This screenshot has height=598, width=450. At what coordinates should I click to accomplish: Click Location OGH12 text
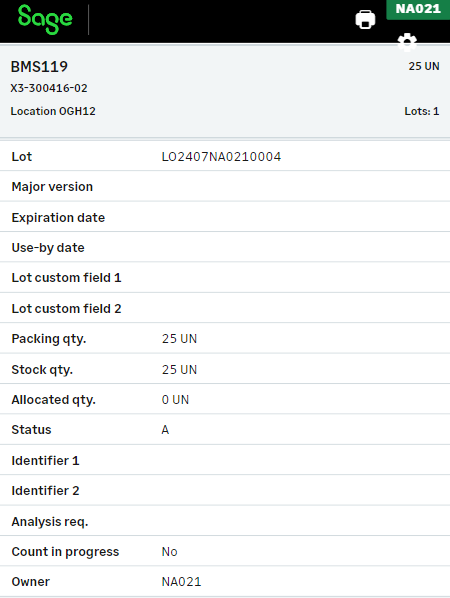53,111
